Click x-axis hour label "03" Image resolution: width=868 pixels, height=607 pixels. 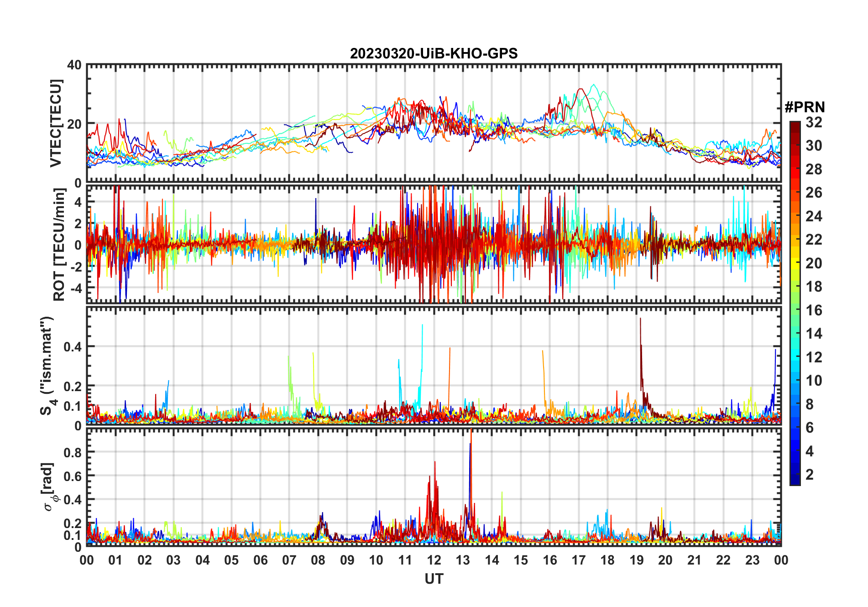click(x=173, y=560)
